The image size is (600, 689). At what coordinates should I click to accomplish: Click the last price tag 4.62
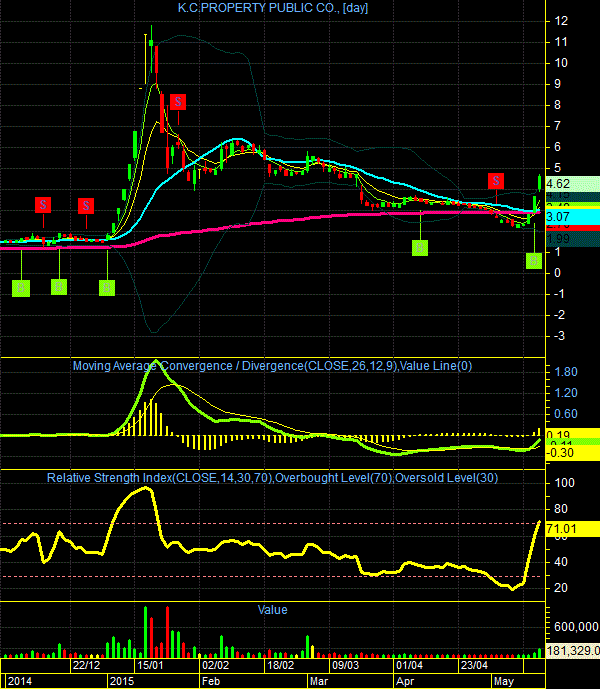pyautogui.click(x=572, y=184)
